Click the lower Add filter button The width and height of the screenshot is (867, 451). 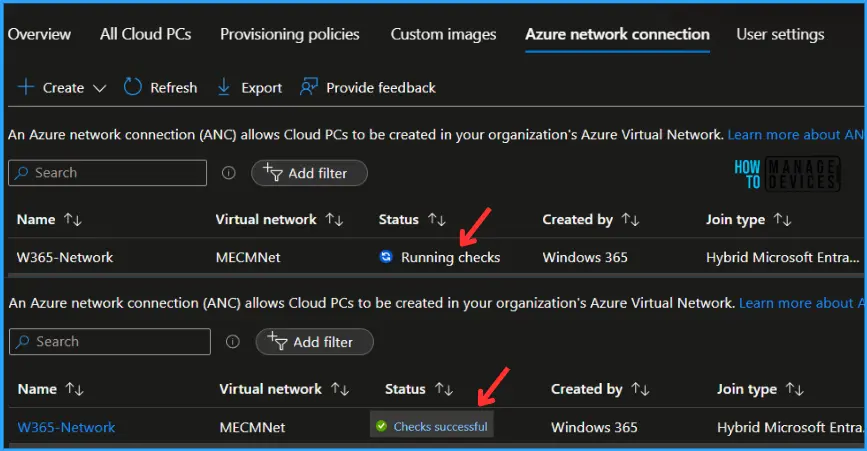(314, 342)
